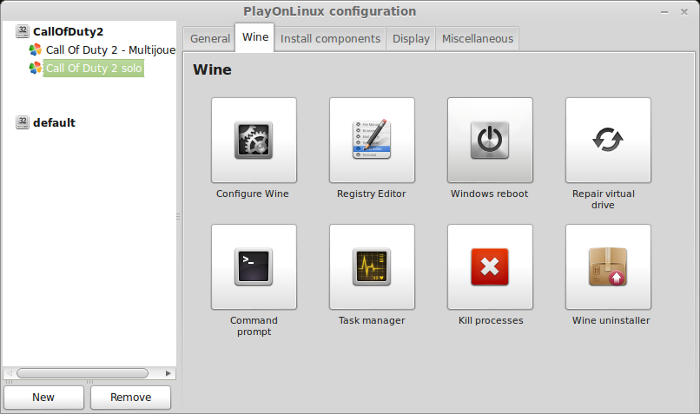Click the sidebar horizontal scrollbar thumb
Screen dimensions: 700x414
coord(82,373)
